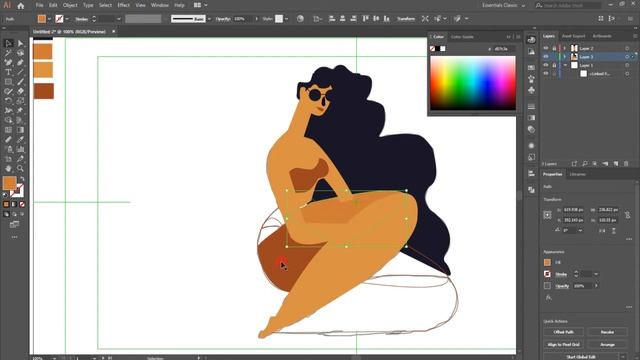Click target circle of Layer 1
The height and width of the screenshot is (360, 640).
[627, 65]
